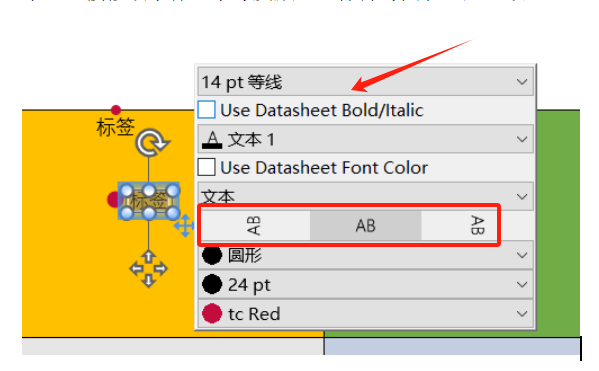Click the green chart segment

(558, 224)
